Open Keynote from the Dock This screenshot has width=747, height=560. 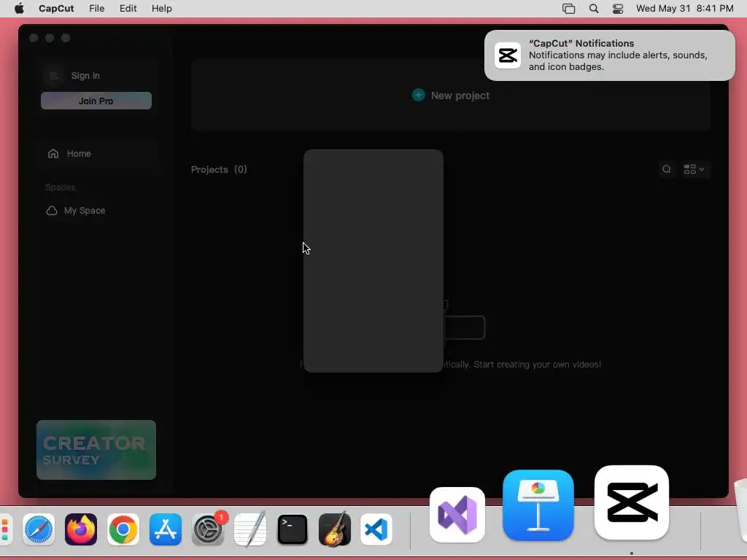coord(538,505)
